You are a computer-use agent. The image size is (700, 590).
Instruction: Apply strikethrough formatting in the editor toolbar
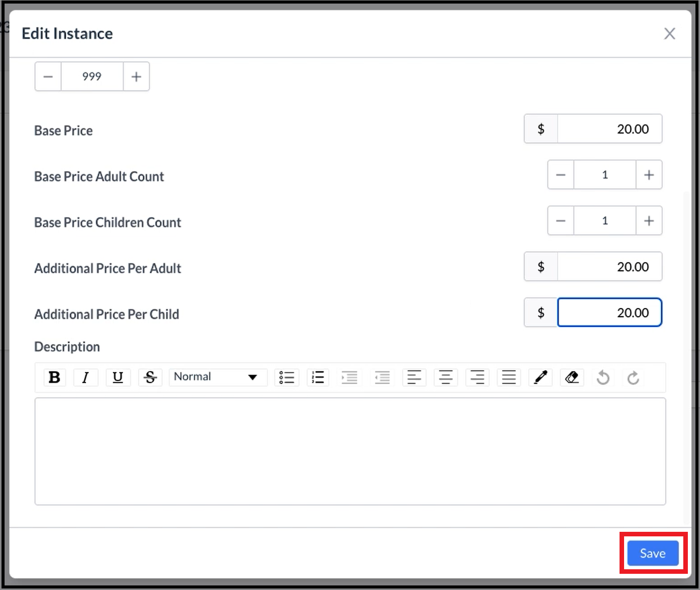pyautogui.click(x=150, y=377)
